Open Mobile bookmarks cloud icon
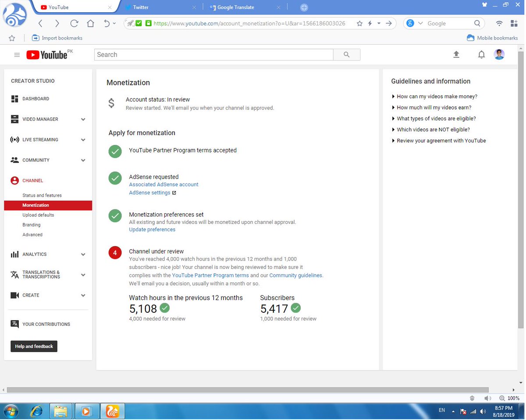This screenshot has height=420, width=526. [470, 38]
